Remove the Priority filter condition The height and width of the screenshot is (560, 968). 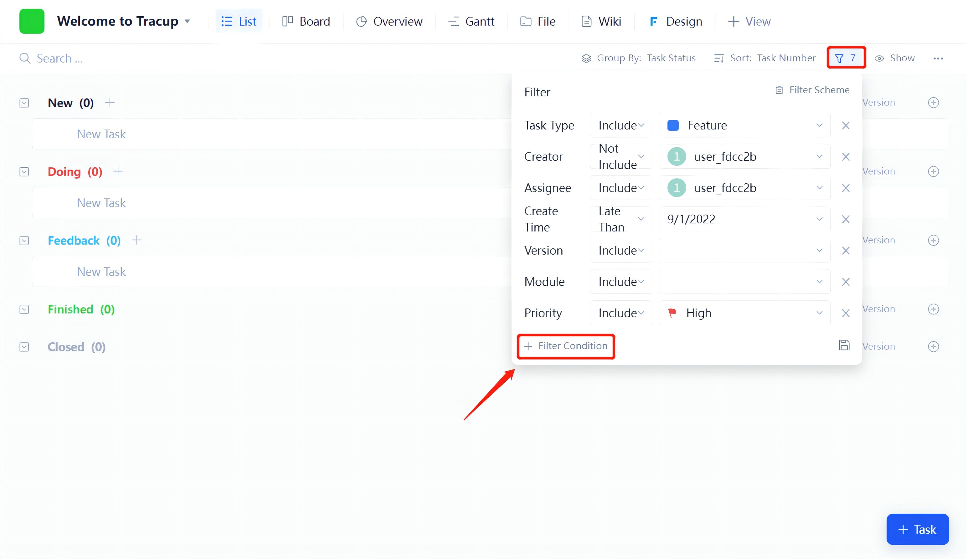click(846, 313)
